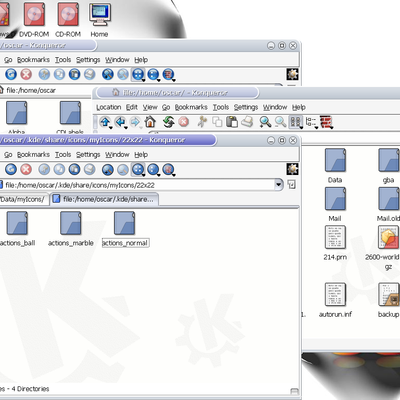Click the button right of the 22x22 location bar
The height and width of the screenshot is (400, 400).
292,184
